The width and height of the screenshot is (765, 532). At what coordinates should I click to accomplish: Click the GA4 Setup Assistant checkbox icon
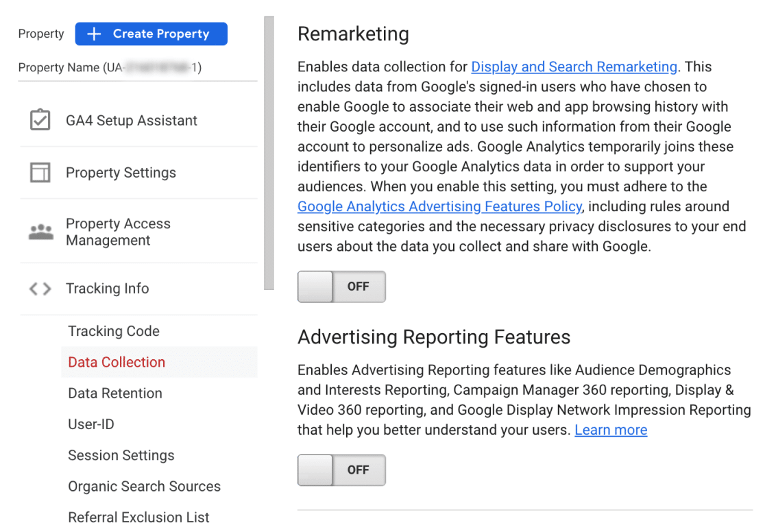pyautogui.click(x=40, y=120)
